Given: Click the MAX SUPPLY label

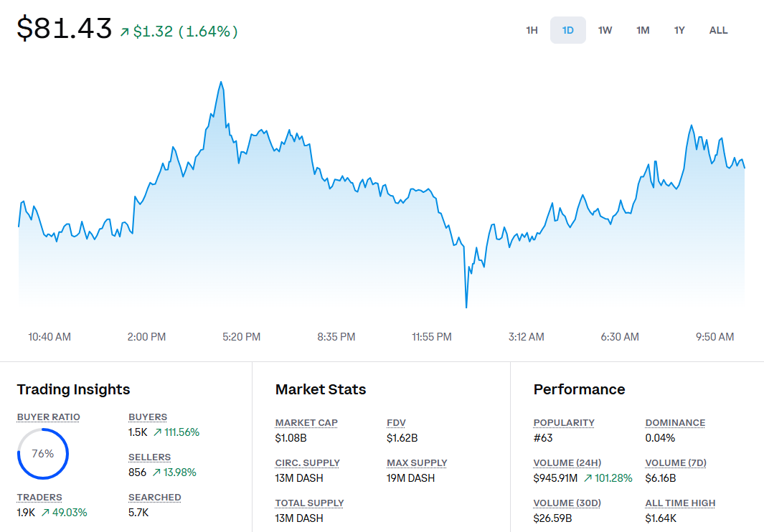Looking at the screenshot, I should tap(417, 462).
